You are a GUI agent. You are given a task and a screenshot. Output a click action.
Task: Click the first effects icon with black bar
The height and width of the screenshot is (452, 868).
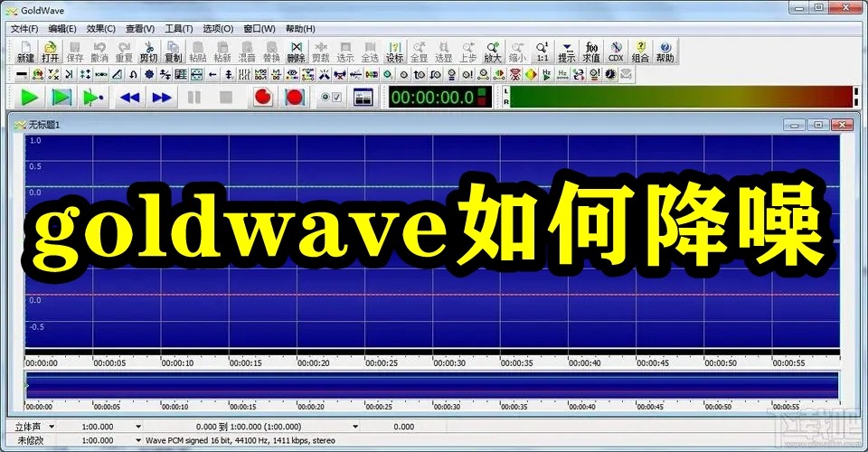point(22,74)
